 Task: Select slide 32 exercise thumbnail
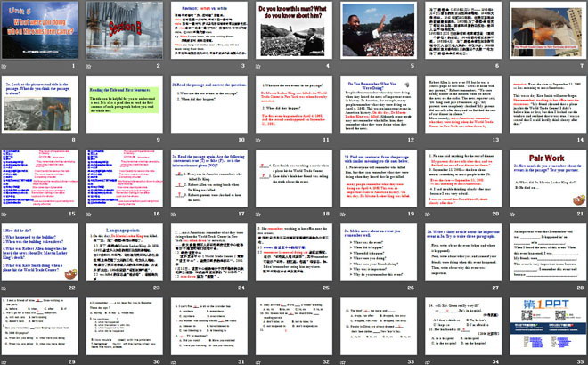pyautogui.click(x=294, y=327)
